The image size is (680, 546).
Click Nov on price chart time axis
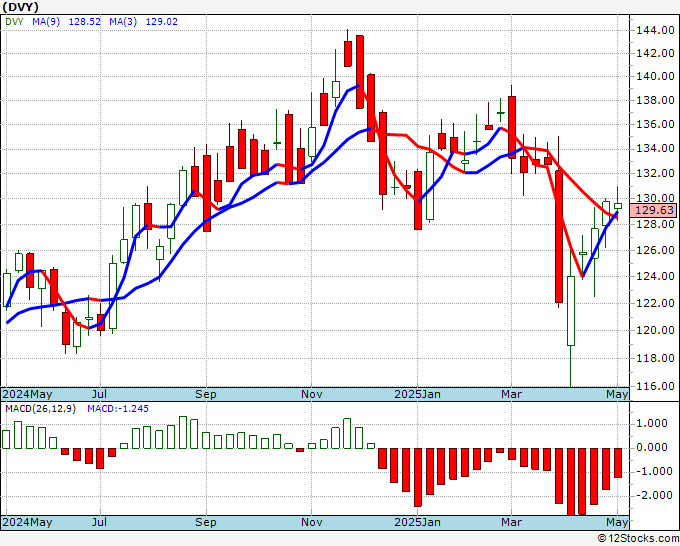point(311,394)
